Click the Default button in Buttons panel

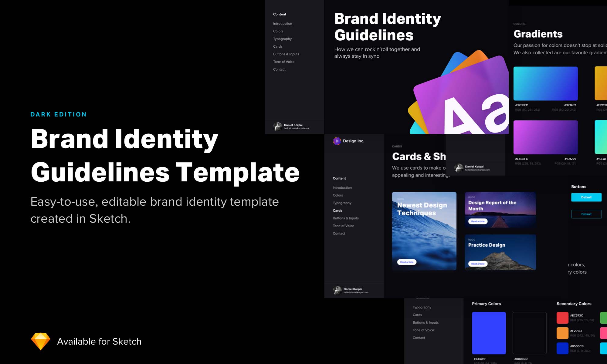tap(586, 197)
